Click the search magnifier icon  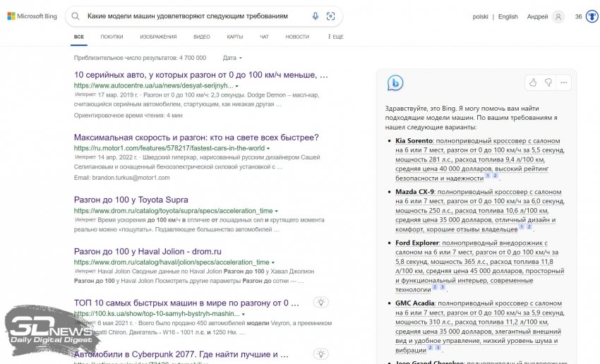pyautogui.click(x=76, y=16)
